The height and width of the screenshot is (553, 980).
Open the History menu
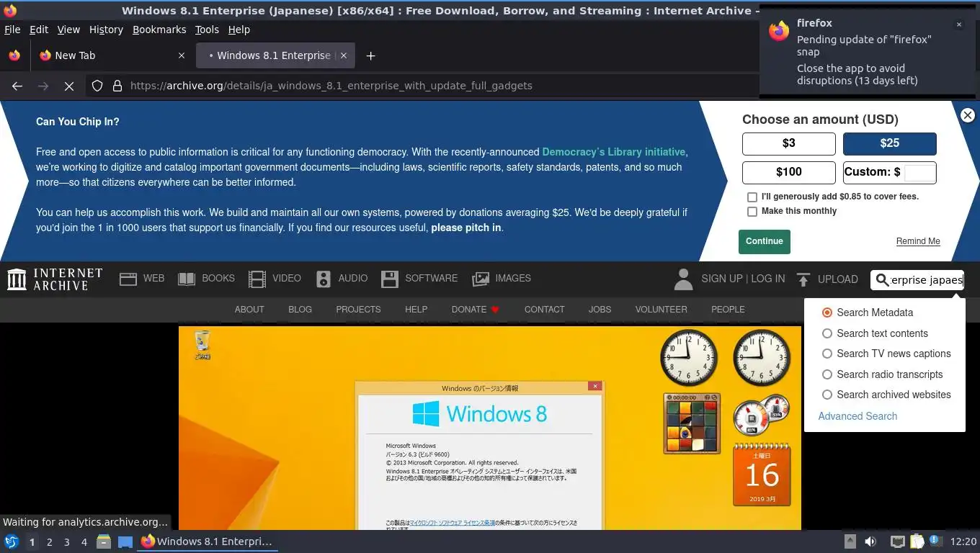[x=106, y=30]
